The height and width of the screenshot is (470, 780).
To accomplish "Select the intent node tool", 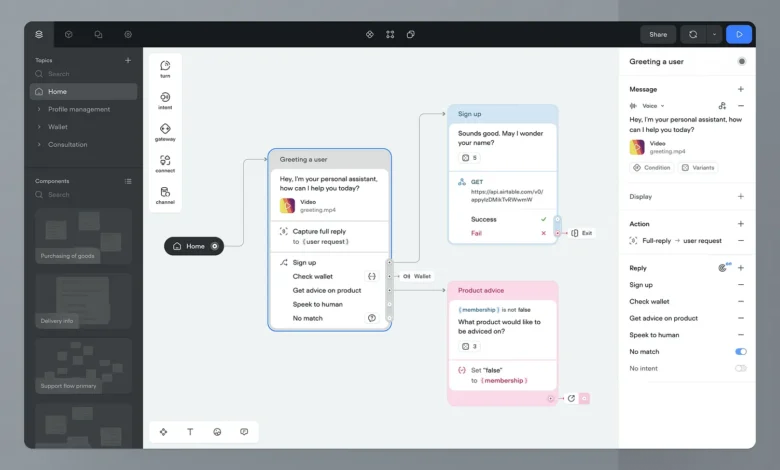I will [x=165, y=100].
